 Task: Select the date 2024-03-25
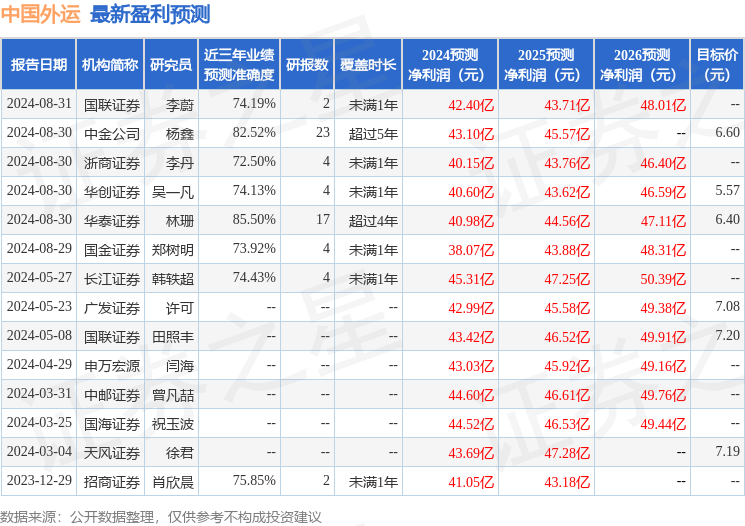click(39, 422)
